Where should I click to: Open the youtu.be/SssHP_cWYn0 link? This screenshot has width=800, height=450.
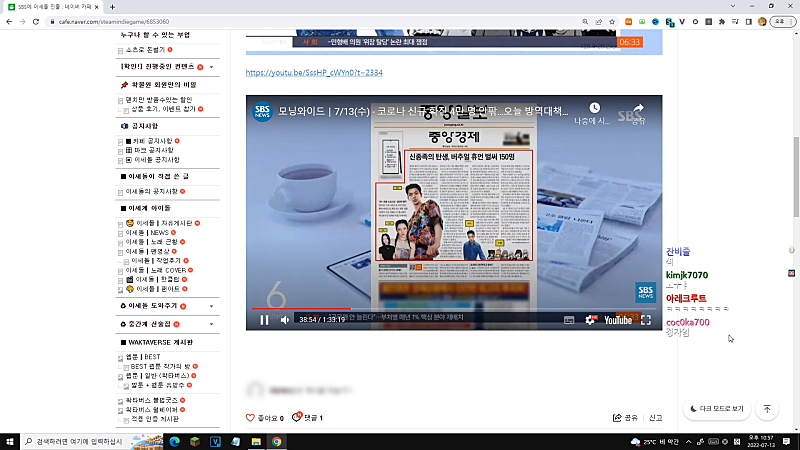pyautogui.click(x=314, y=72)
